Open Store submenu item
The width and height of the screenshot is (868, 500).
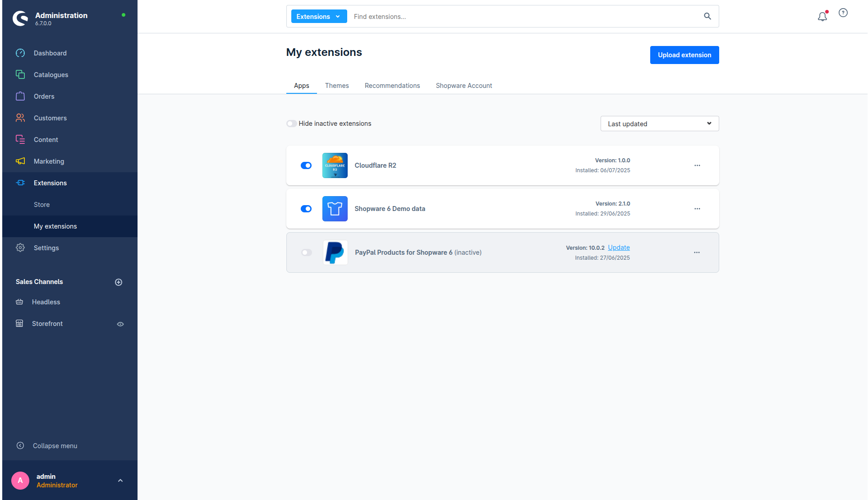[x=41, y=205]
